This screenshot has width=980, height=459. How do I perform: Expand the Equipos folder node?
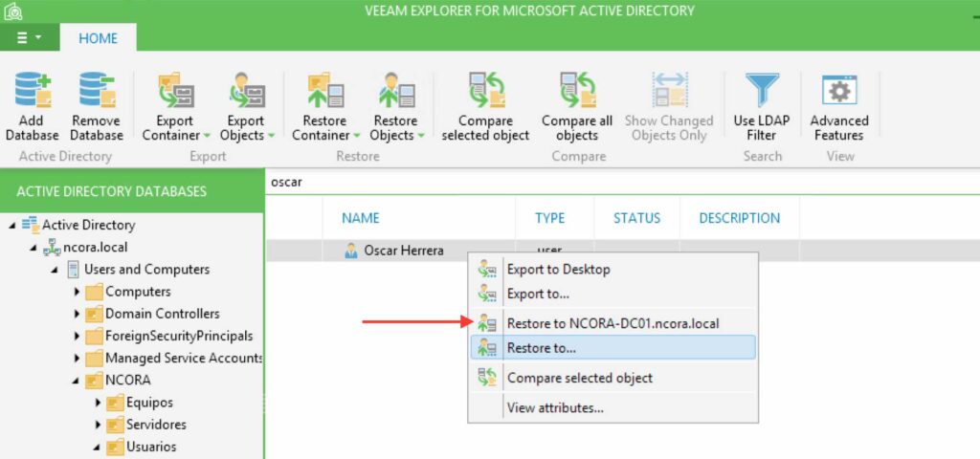(99, 403)
